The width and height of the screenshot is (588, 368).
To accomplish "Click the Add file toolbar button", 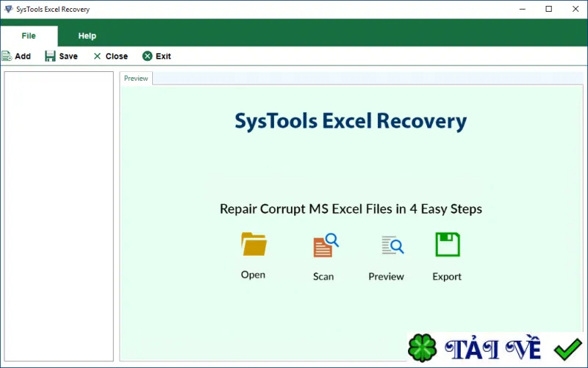I will [16, 57].
